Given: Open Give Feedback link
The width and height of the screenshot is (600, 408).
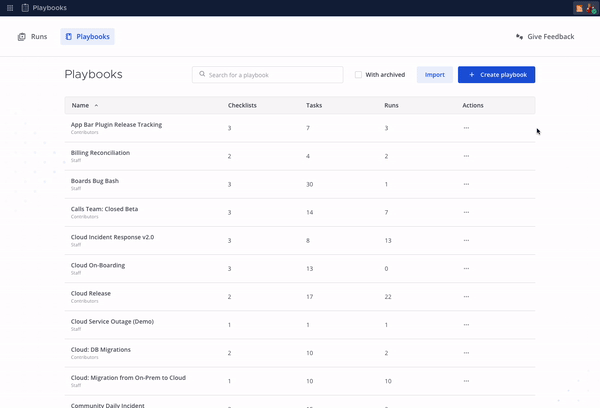Looking at the screenshot, I should pos(545,37).
